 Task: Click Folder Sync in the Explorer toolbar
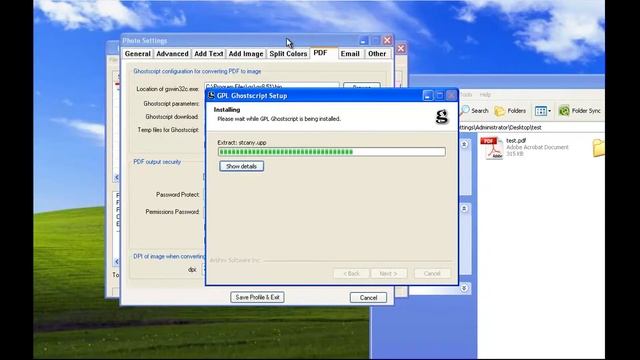click(580, 111)
